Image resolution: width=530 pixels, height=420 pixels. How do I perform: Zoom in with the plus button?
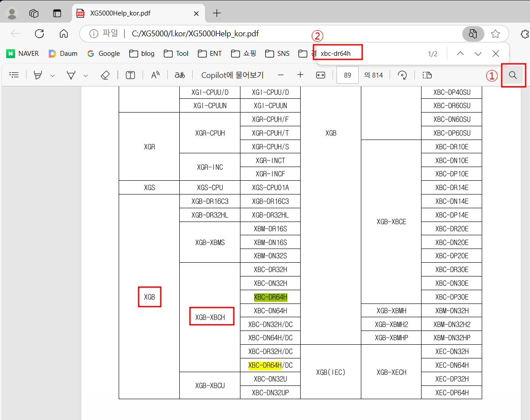[x=300, y=75]
